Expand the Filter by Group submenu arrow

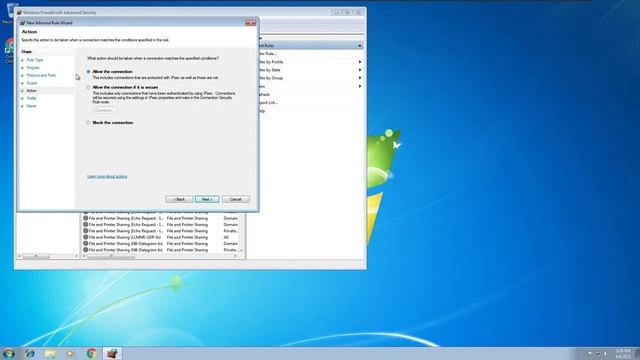pyautogui.click(x=360, y=78)
